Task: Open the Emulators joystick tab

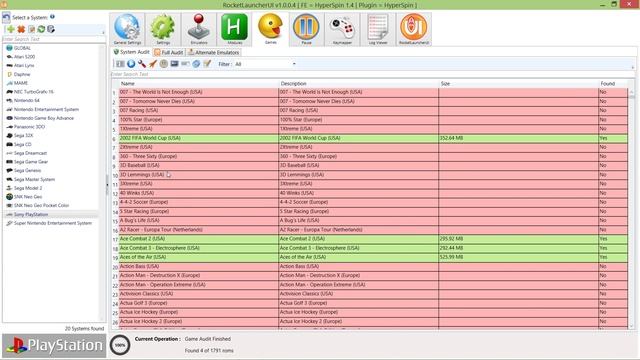Action: pos(199,29)
